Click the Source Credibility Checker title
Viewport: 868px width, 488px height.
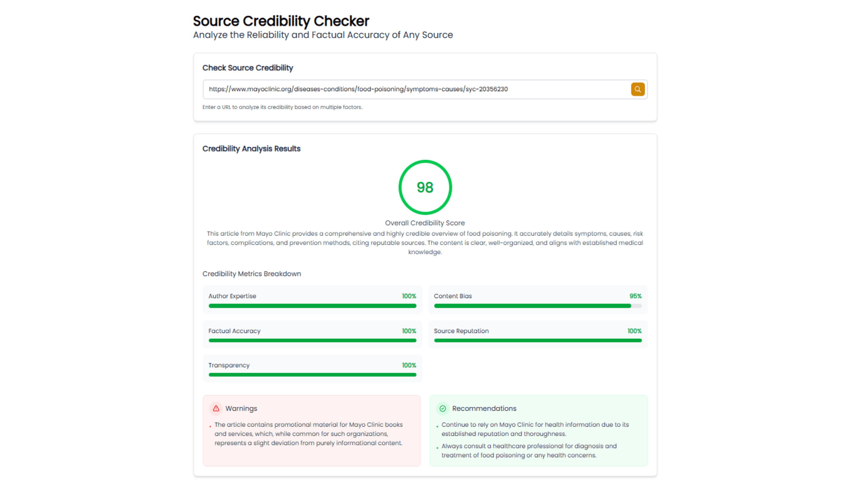(x=281, y=21)
